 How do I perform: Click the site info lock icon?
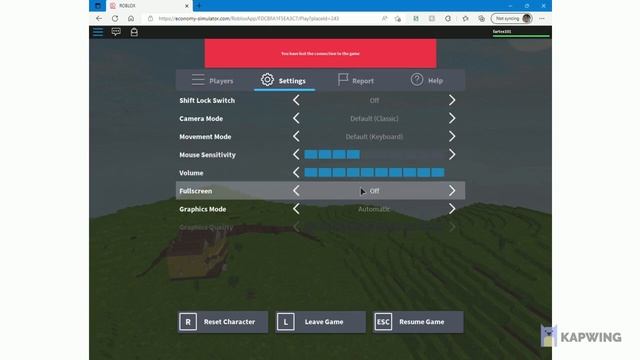(150, 18)
